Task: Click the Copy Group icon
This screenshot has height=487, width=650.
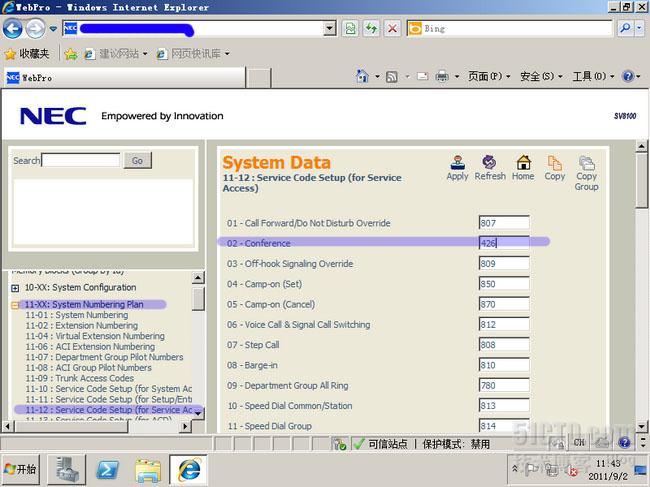Action: point(586,163)
